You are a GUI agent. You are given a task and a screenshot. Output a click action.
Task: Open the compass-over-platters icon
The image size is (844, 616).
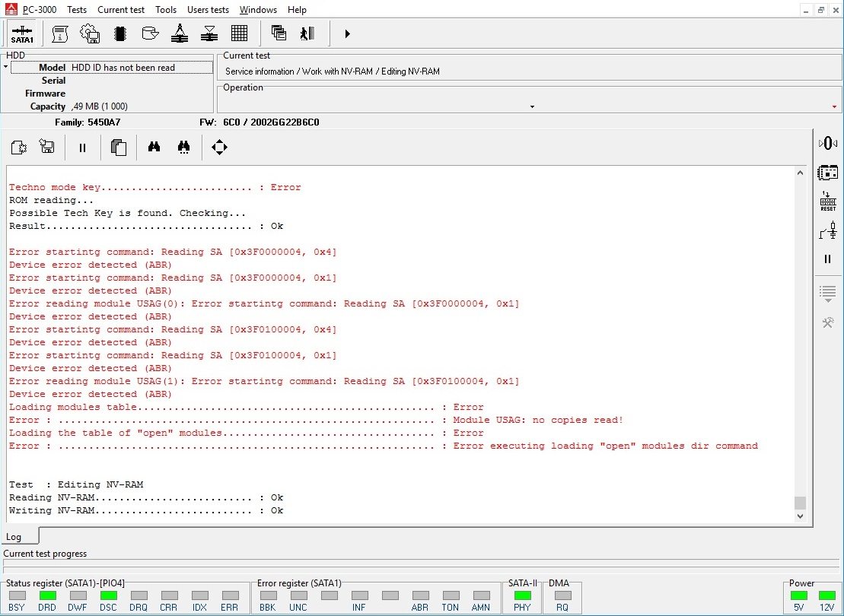coord(180,33)
